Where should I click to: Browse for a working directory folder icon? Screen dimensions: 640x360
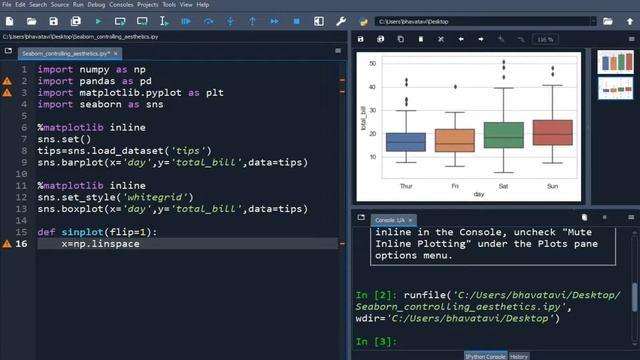(608, 21)
